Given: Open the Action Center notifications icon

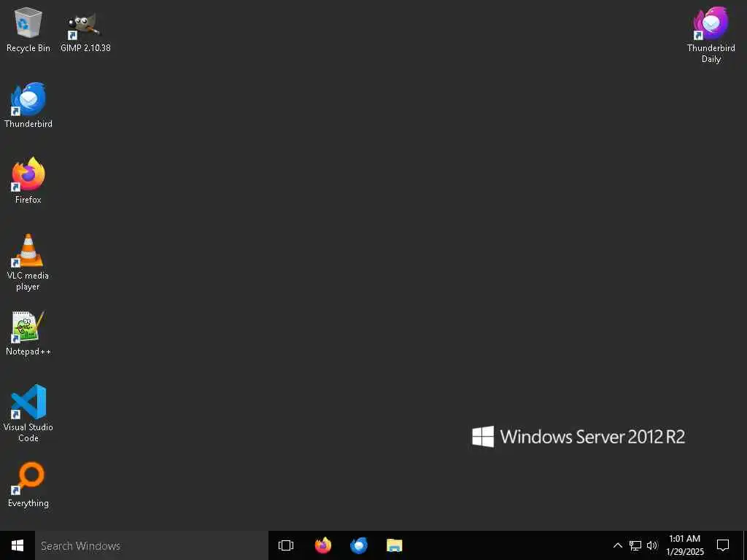Looking at the screenshot, I should [723, 545].
